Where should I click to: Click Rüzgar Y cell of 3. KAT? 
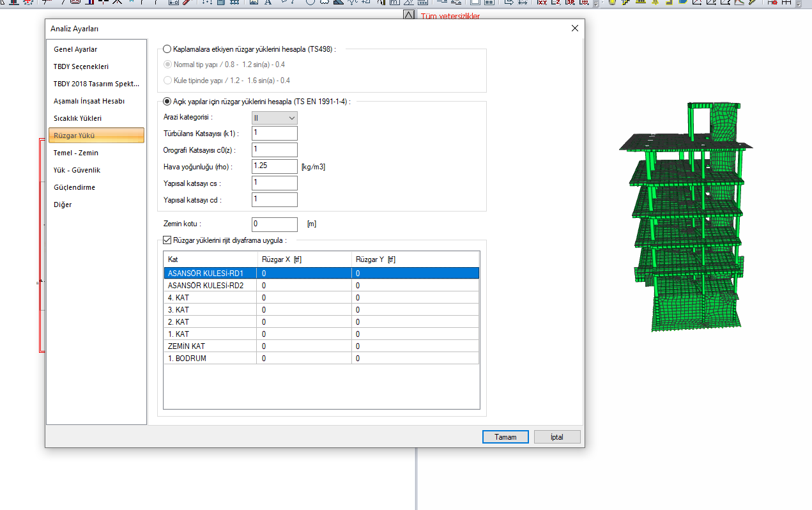tap(415, 309)
